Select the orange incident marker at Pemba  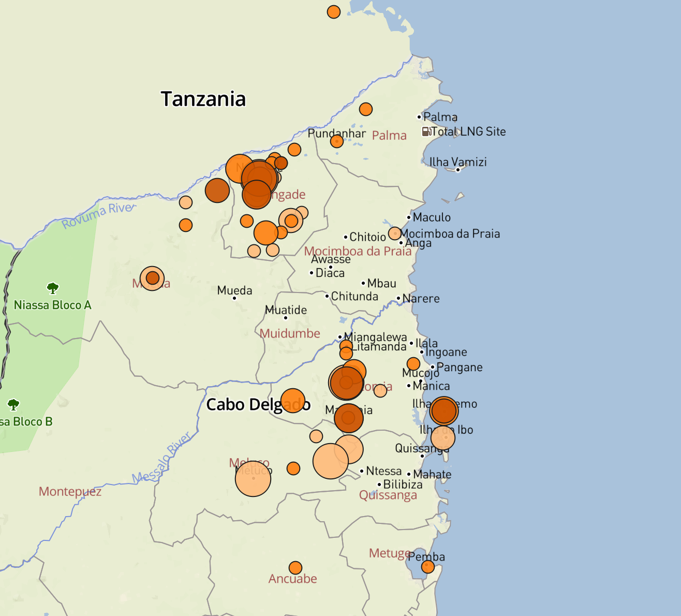pyautogui.click(x=427, y=567)
